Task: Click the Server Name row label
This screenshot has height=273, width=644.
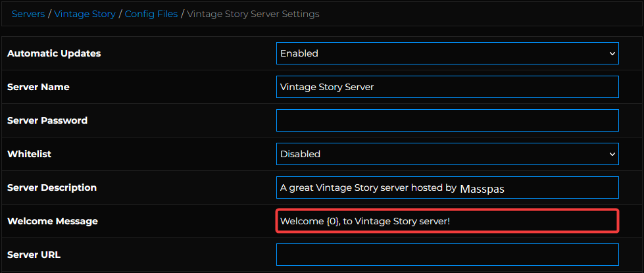Action: 38,87
